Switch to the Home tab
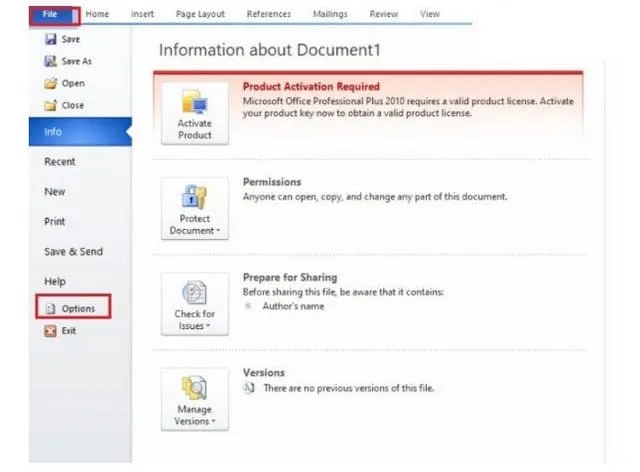The height and width of the screenshot is (472, 640). [97, 14]
